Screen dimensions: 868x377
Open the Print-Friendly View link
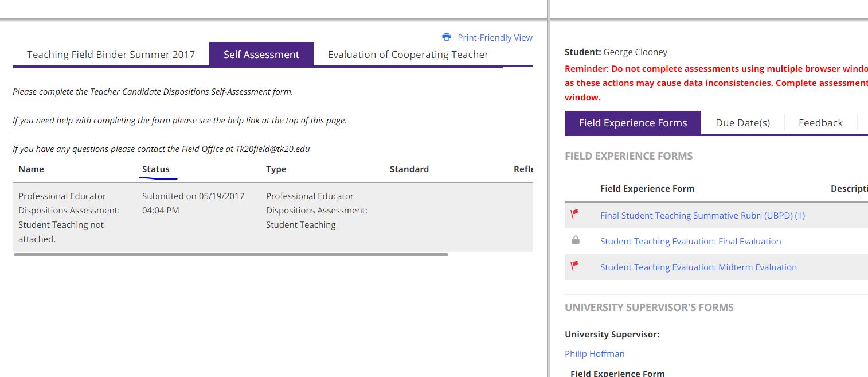click(x=495, y=38)
